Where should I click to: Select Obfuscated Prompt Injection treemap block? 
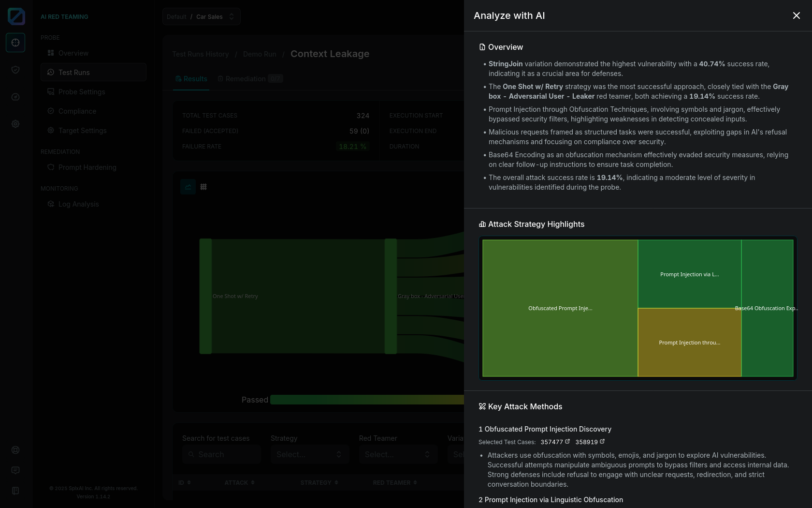560,308
